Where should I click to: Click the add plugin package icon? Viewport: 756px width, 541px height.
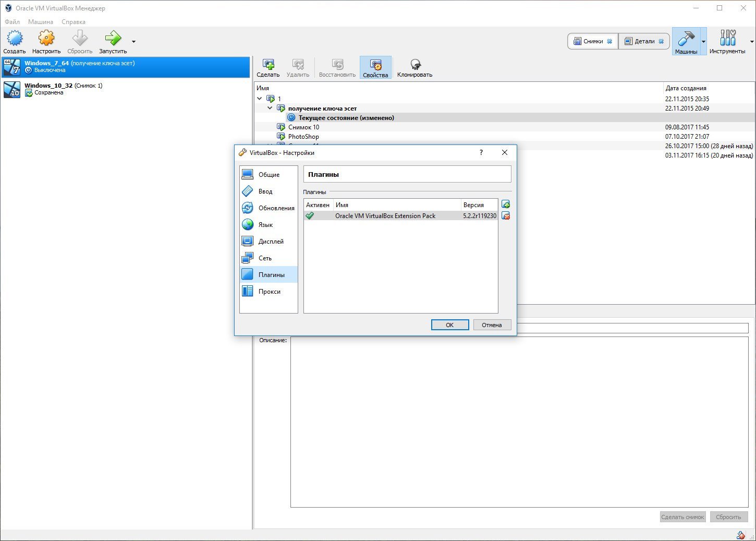click(x=506, y=204)
